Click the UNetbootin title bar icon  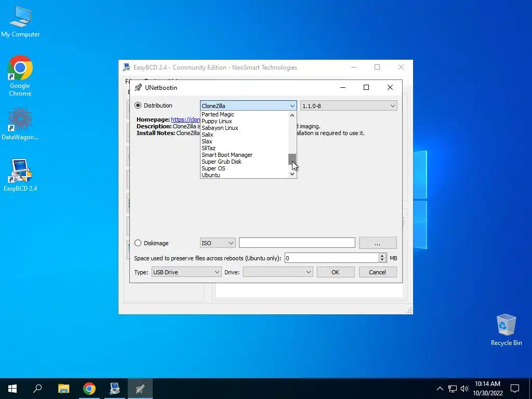click(x=138, y=87)
